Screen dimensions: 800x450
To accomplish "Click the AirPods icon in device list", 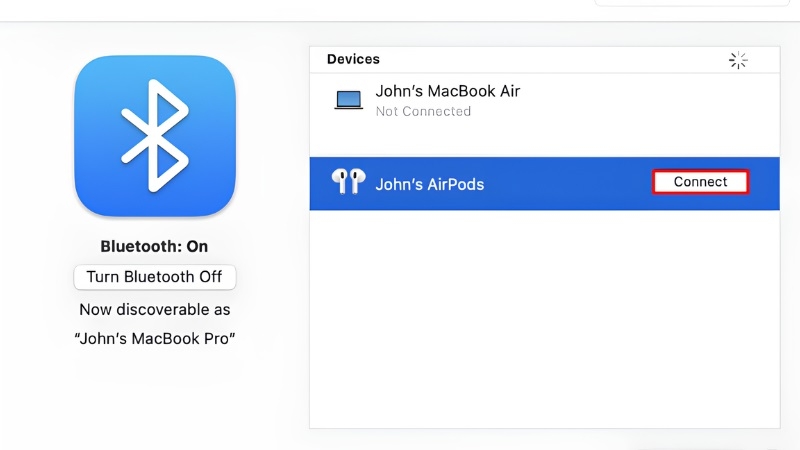I will pos(348,181).
